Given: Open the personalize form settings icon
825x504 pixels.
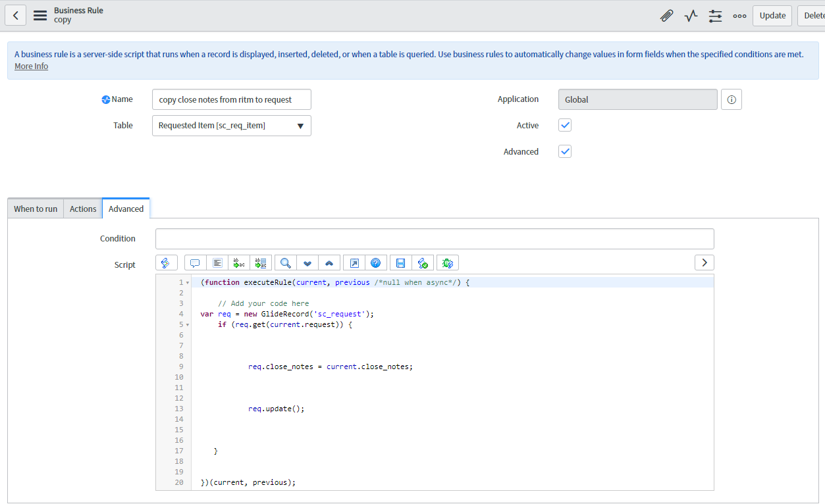Looking at the screenshot, I should (x=715, y=16).
